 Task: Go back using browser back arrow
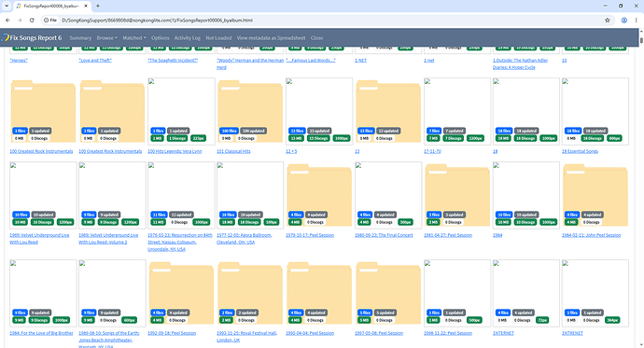click(x=7, y=21)
